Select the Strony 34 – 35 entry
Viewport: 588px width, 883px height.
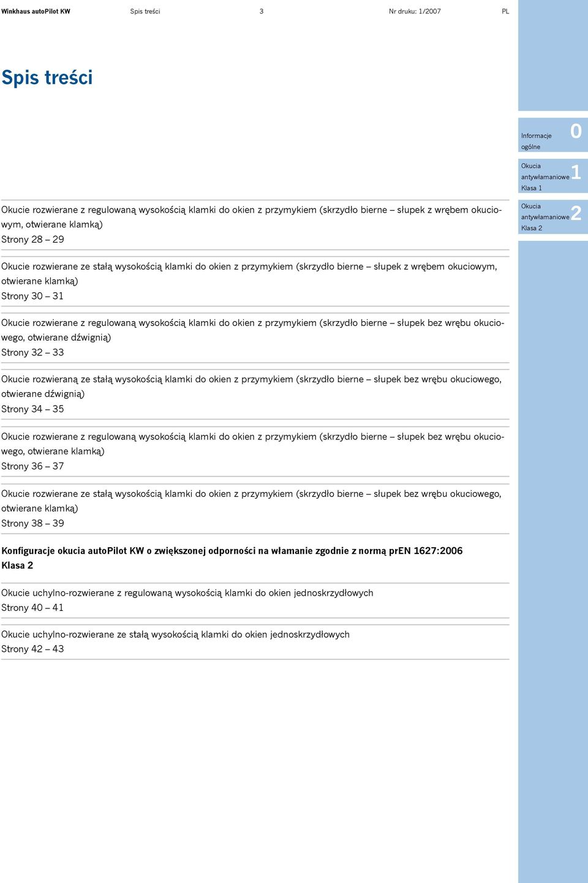click(32, 409)
